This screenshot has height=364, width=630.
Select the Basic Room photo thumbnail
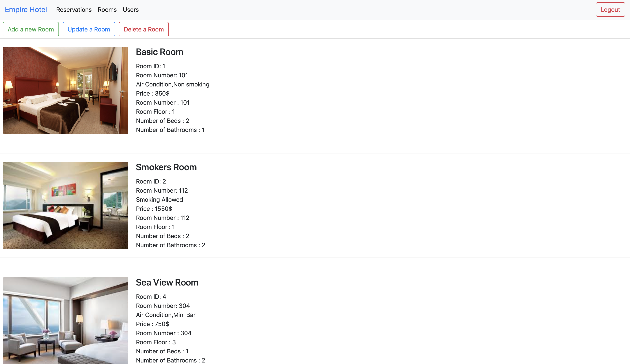[x=66, y=90]
